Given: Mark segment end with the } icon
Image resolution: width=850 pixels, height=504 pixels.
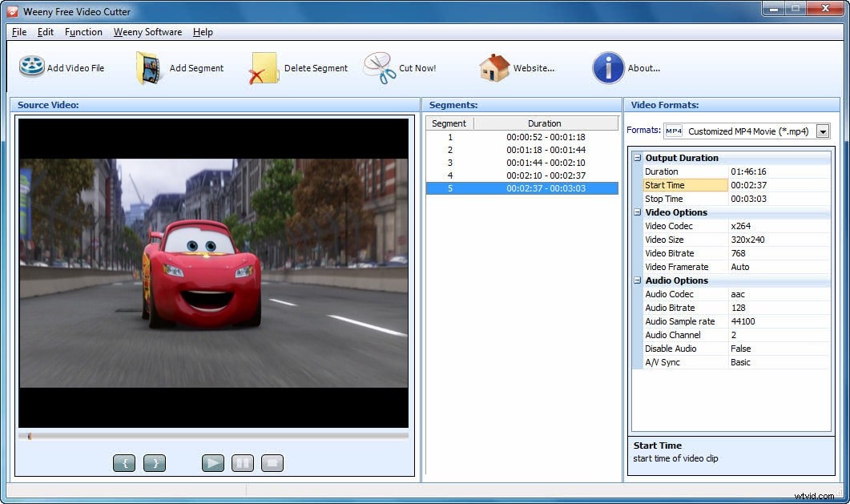Looking at the screenshot, I should click(154, 462).
